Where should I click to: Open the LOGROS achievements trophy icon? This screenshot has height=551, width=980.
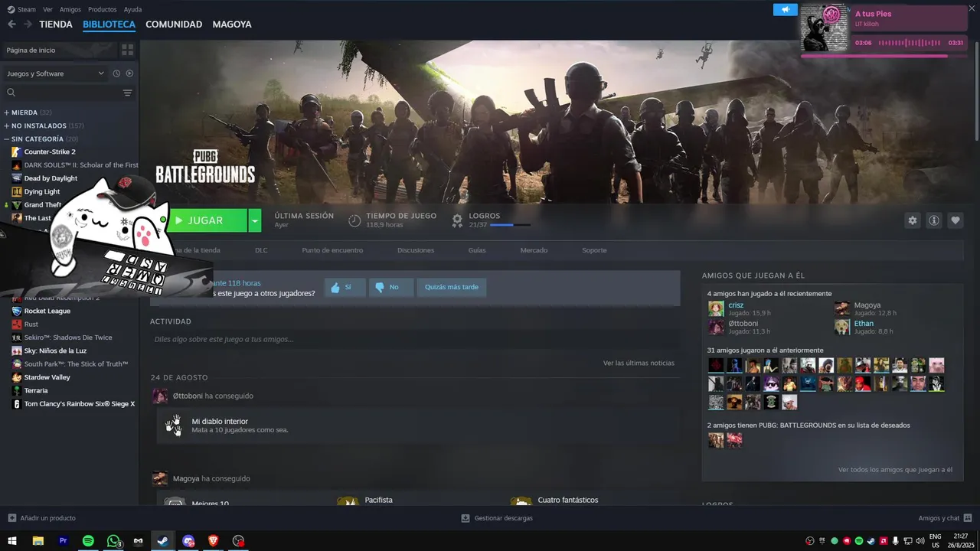pos(457,220)
